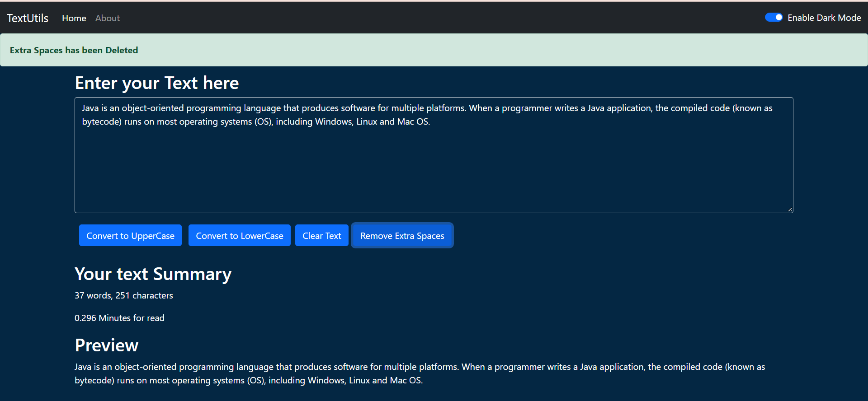
Task: Click the Preview heading
Action: point(107,345)
